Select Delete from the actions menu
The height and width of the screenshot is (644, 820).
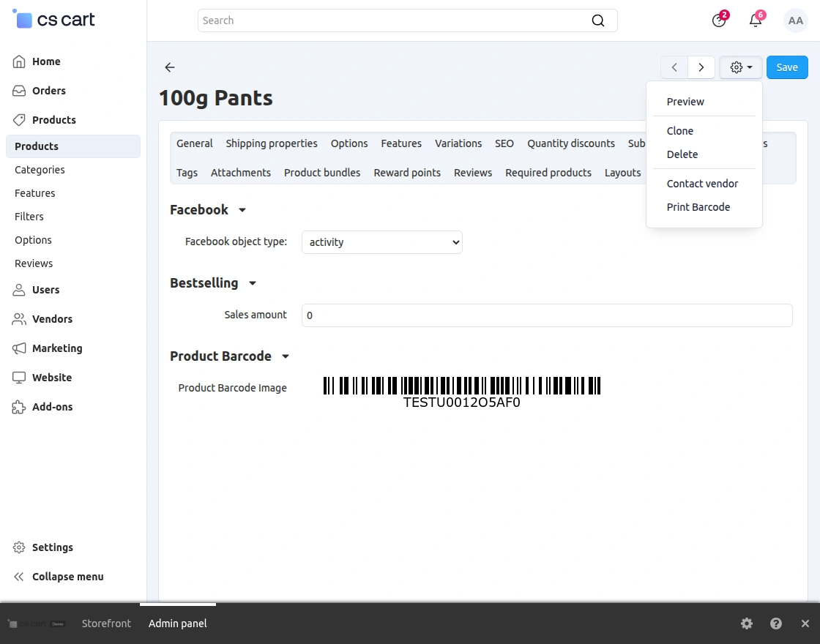pos(682,154)
